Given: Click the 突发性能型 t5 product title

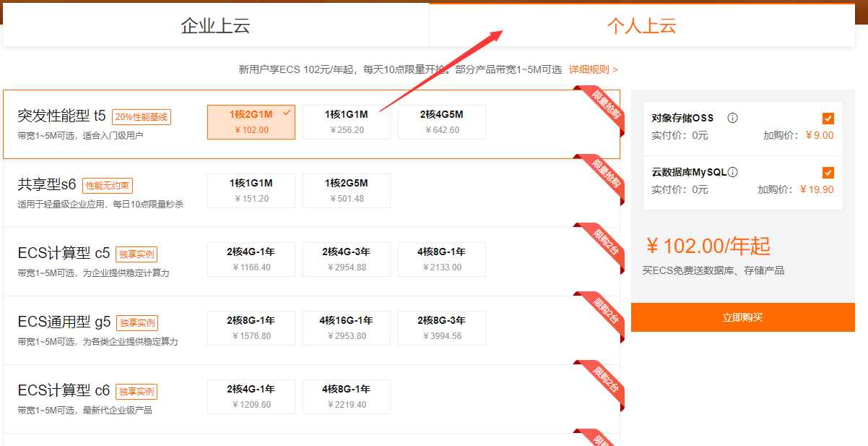Looking at the screenshot, I should point(62,116).
